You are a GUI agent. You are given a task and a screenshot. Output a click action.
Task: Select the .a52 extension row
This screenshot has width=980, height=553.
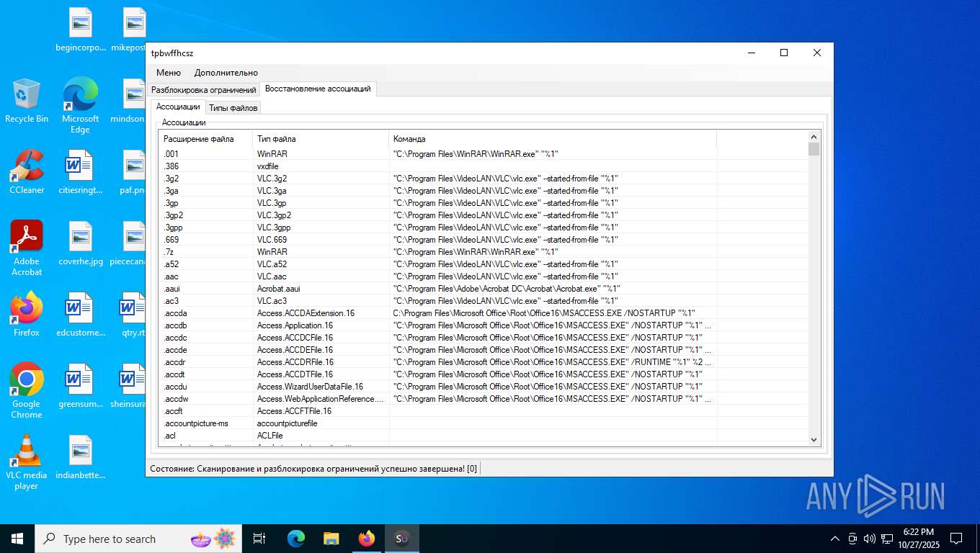click(483, 264)
